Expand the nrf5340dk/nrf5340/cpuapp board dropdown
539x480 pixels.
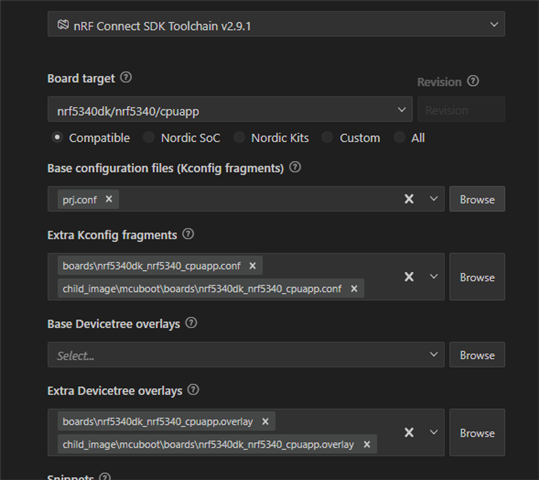[230, 110]
